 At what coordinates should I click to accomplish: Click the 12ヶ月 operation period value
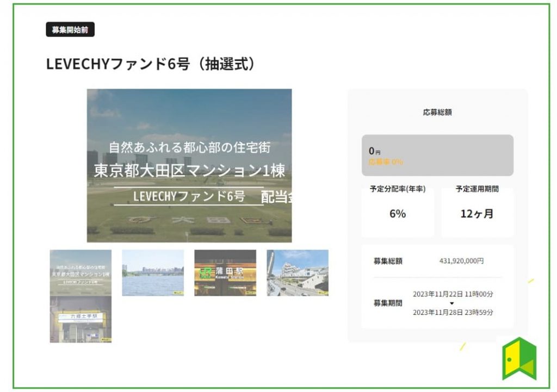(476, 214)
